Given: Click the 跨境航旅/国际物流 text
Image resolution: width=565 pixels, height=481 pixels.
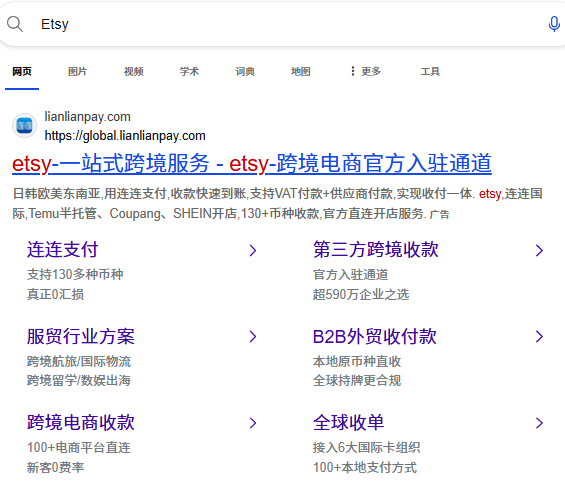Looking at the screenshot, I should point(79,361).
